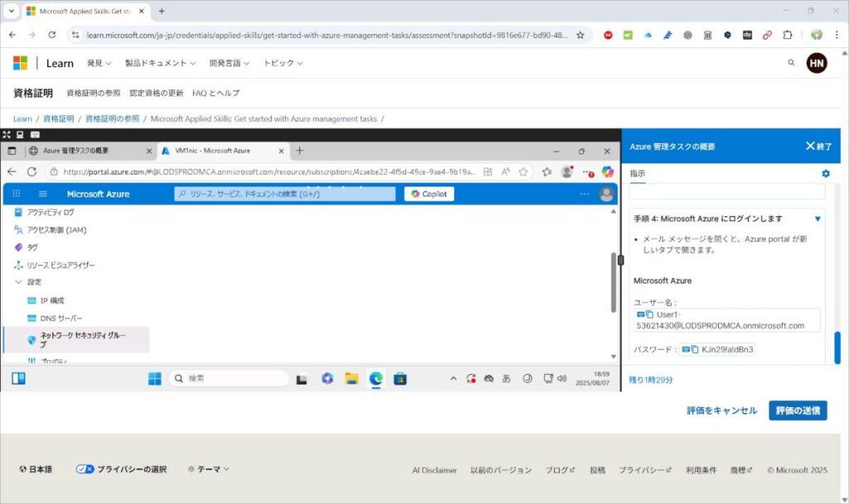Screen dimensions: 849x504
Task: Open 資格証明の参照 nav item
Action: (93, 93)
